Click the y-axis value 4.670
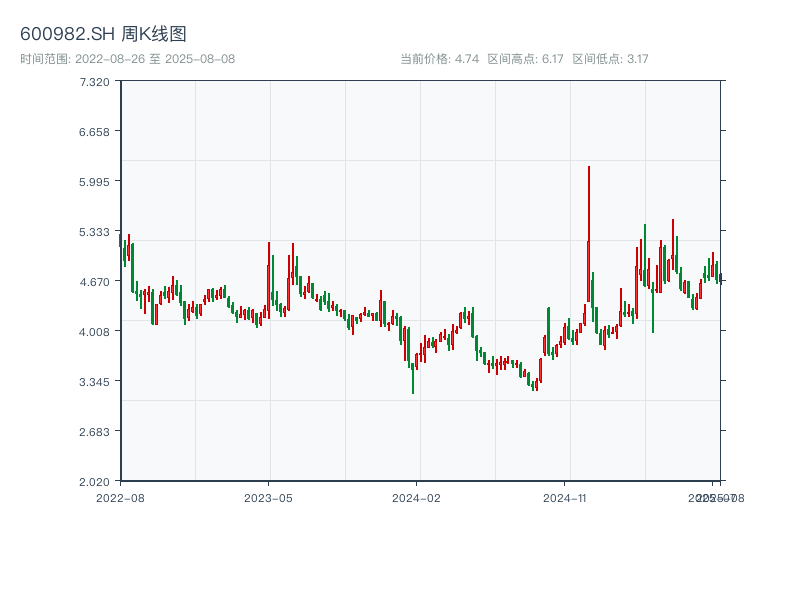800x600 pixels. point(94,282)
